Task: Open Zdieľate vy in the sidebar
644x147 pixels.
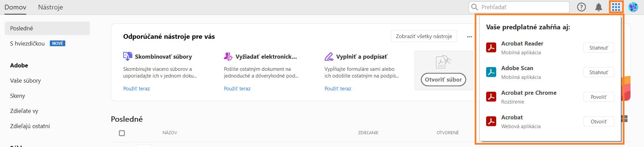Action: (24, 111)
